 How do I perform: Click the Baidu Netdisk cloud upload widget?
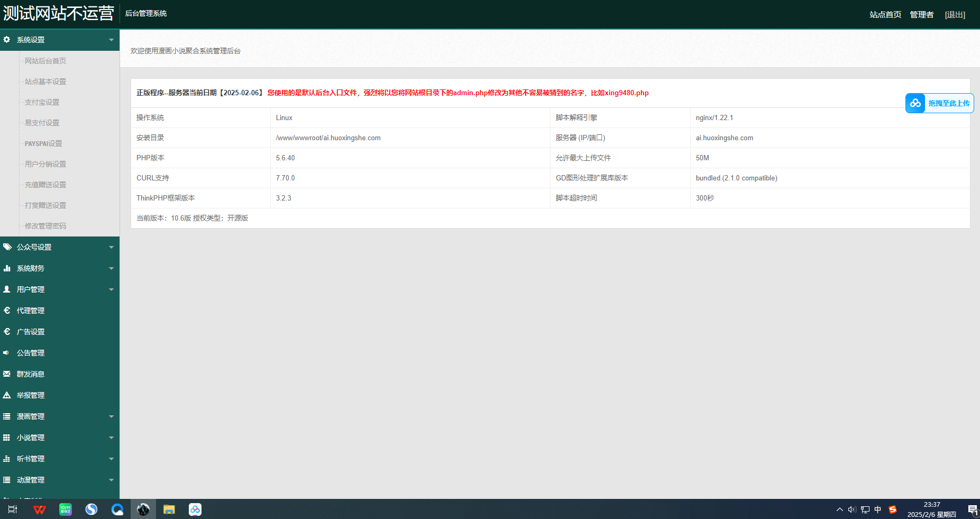coord(939,103)
